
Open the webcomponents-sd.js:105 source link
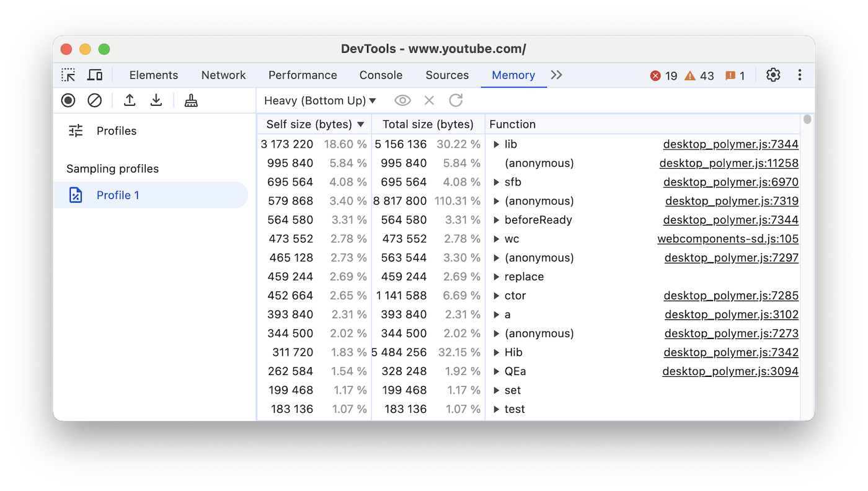(x=727, y=239)
